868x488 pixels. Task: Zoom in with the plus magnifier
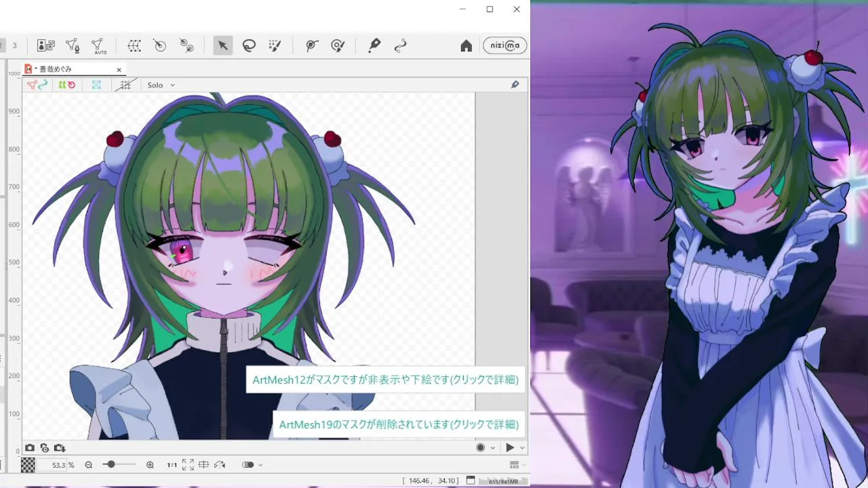pyautogui.click(x=150, y=465)
